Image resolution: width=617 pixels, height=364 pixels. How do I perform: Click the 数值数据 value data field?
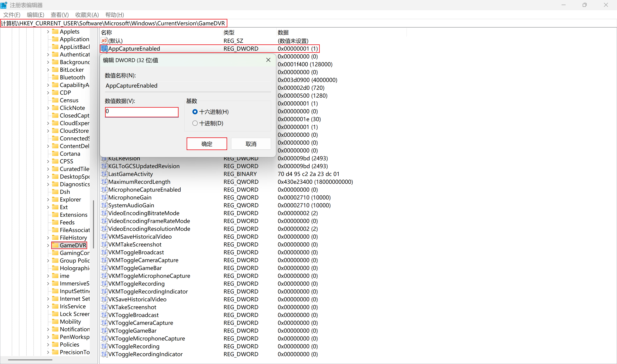[142, 112]
